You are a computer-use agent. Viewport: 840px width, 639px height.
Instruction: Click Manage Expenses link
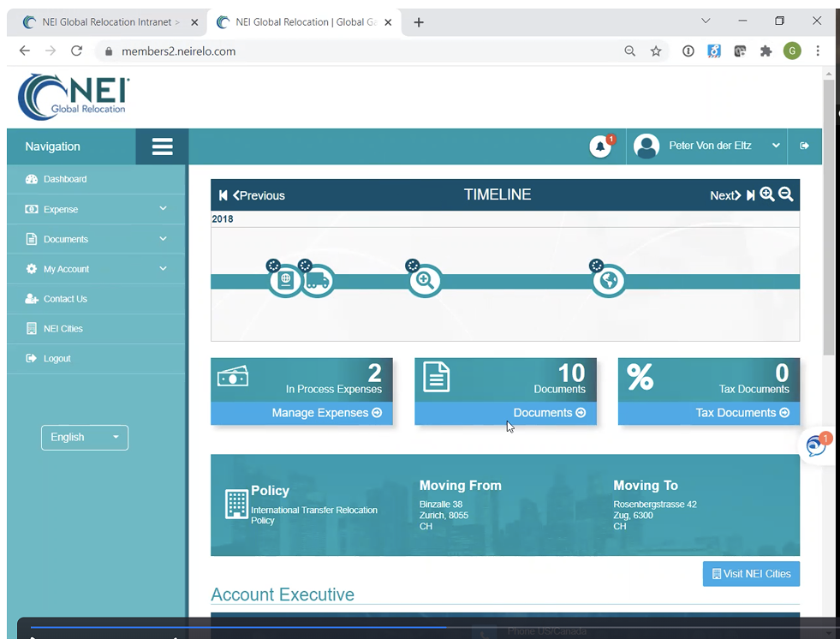(x=327, y=413)
